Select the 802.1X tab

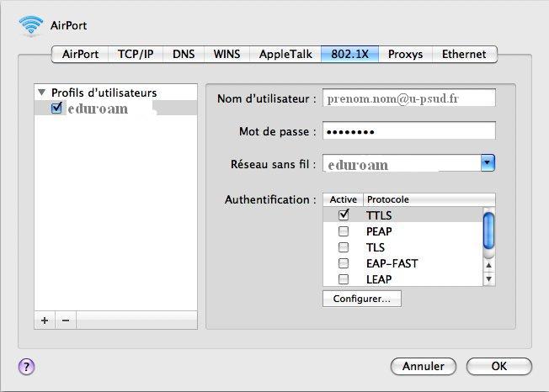pyautogui.click(x=349, y=54)
